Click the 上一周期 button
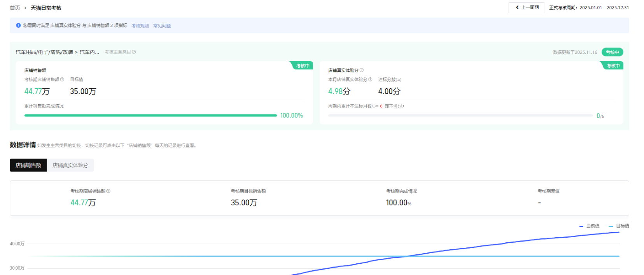 [x=527, y=7]
